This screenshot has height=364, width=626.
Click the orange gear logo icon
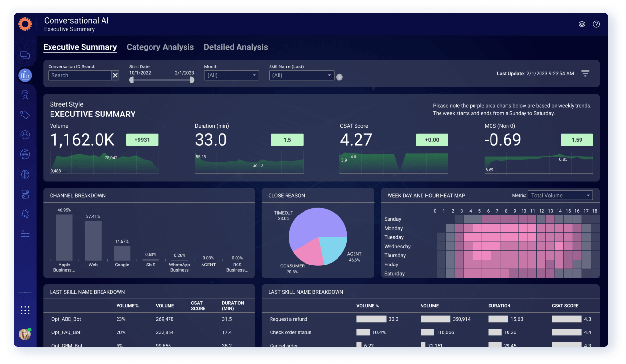coord(25,24)
